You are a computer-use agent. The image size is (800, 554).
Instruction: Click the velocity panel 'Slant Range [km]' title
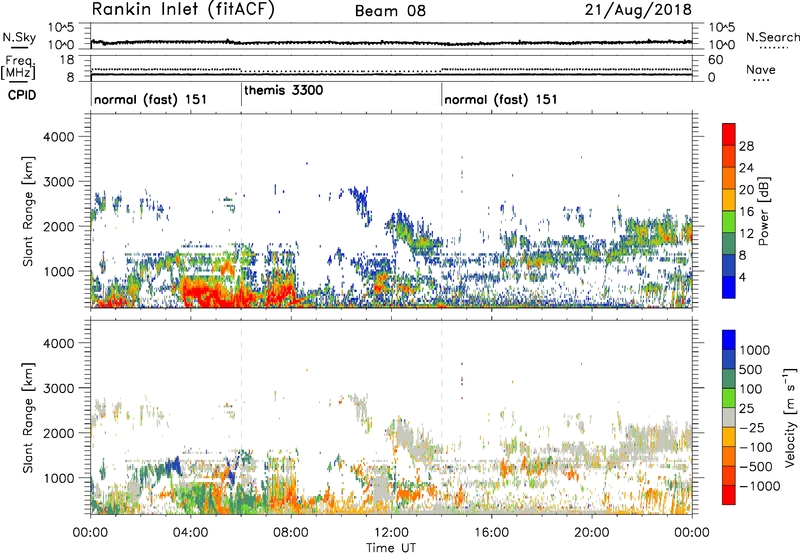pos(28,418)
